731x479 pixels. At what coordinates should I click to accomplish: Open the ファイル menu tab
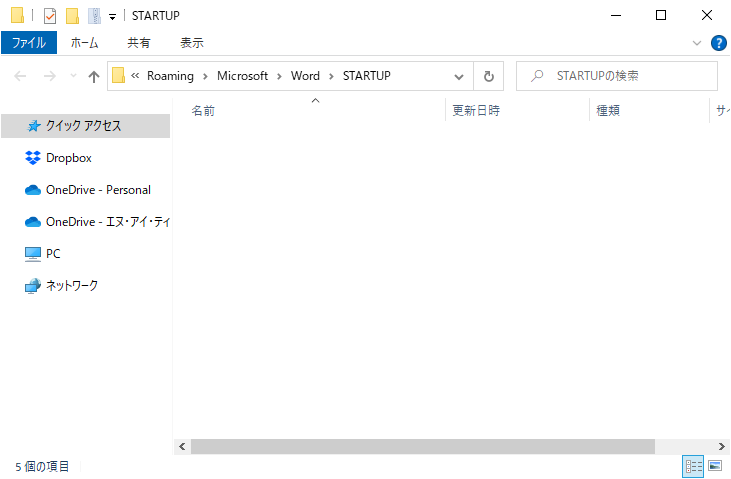29,43
